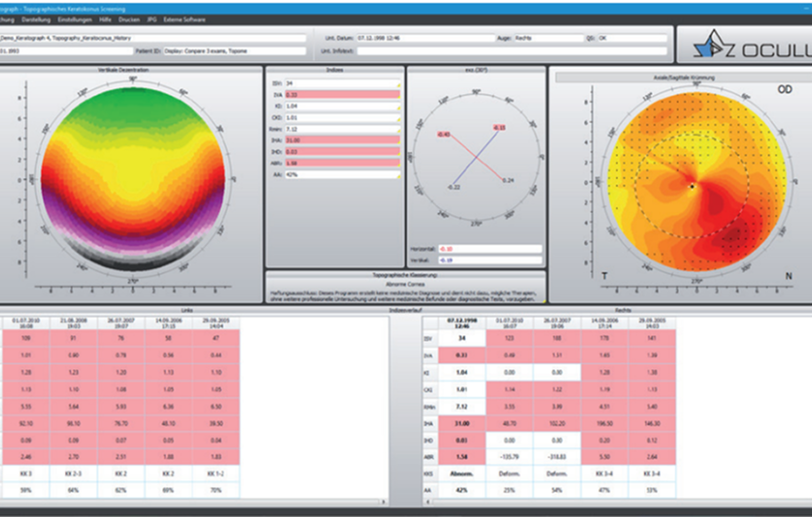Viewport: 812px width, 517px height.
Task: Click the Unt. Infotext input field
Action: [x=512, y=51]
